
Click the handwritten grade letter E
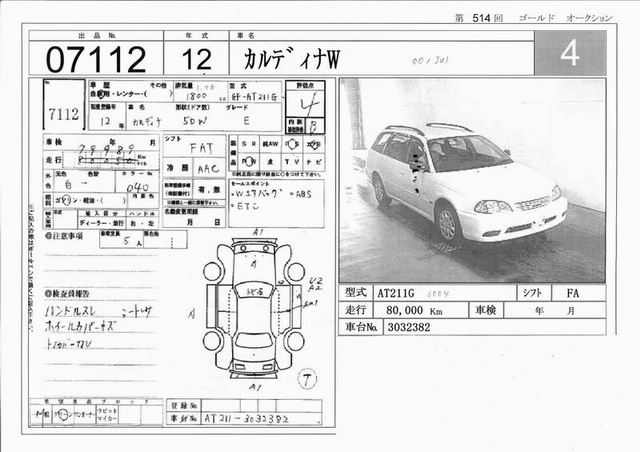pyautogui.click(x=246, y=121)
